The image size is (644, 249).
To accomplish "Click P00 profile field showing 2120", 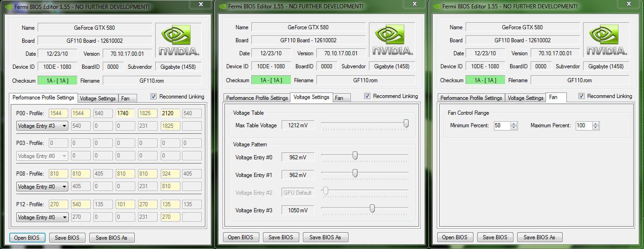I will tap(170, 113).
